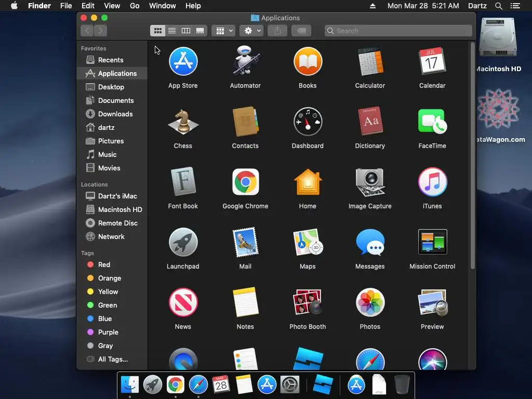Go to Recents in sidebar
The height and width of the screenshot is (399, 532).
click(112, 60)
